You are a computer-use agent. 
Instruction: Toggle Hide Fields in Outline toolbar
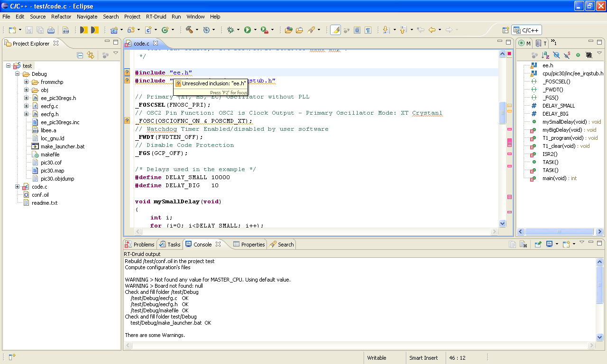(x=556, y=55)
